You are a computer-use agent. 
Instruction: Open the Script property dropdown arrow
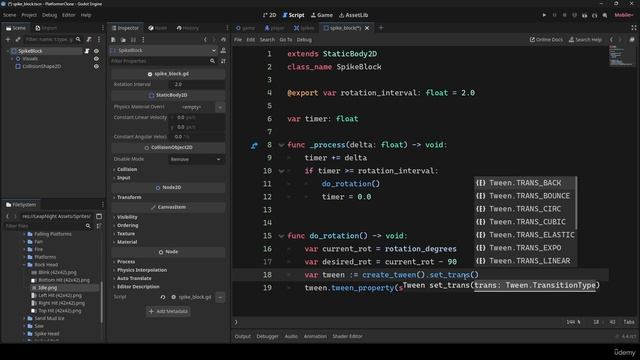point(220,297)
